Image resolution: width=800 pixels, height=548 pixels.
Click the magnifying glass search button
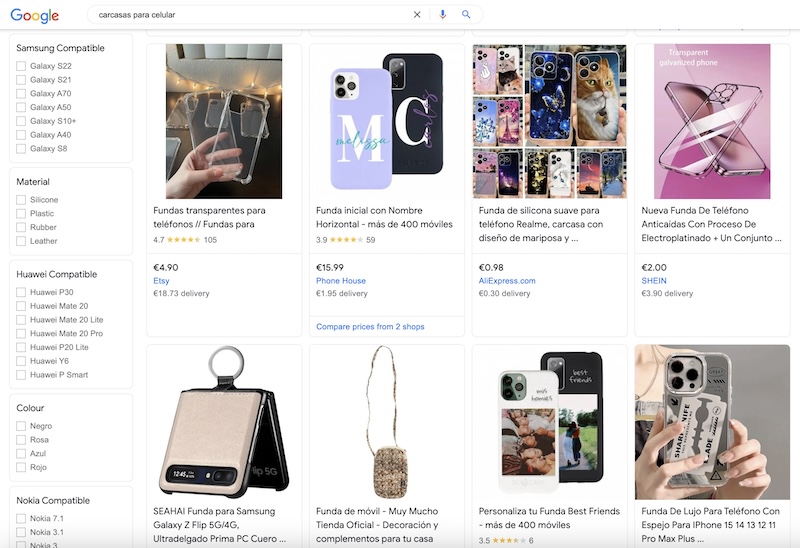pos(466,15)
